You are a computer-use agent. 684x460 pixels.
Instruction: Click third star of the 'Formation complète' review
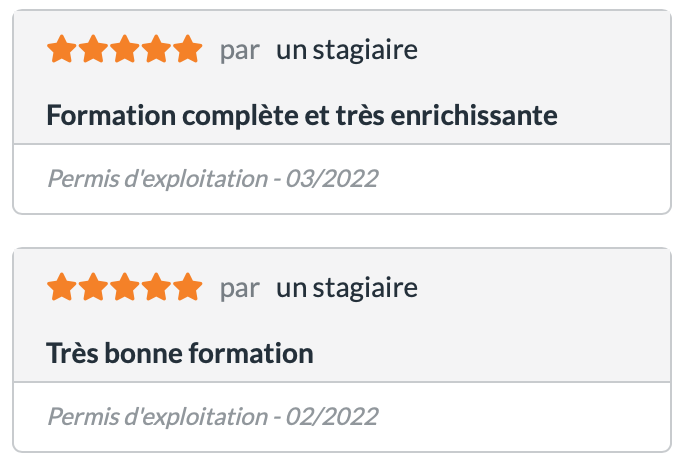[x=125, y=50]
